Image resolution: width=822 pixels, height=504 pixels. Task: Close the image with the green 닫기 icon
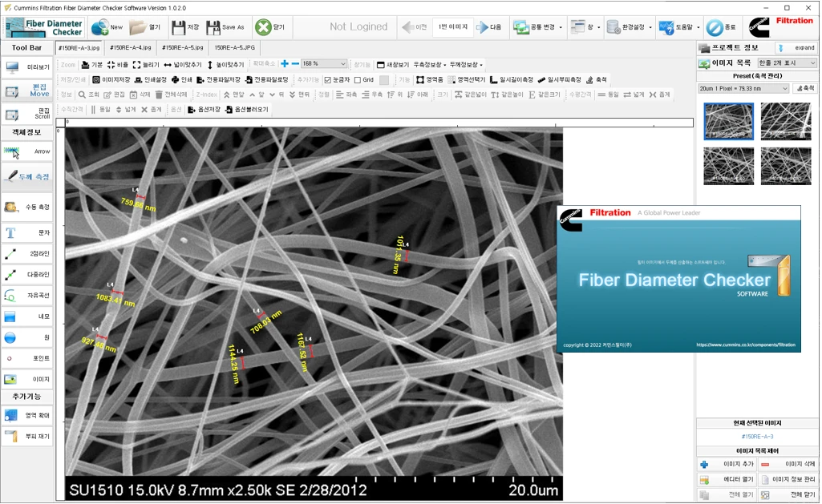pyautogui.click(x=269, y=26)
